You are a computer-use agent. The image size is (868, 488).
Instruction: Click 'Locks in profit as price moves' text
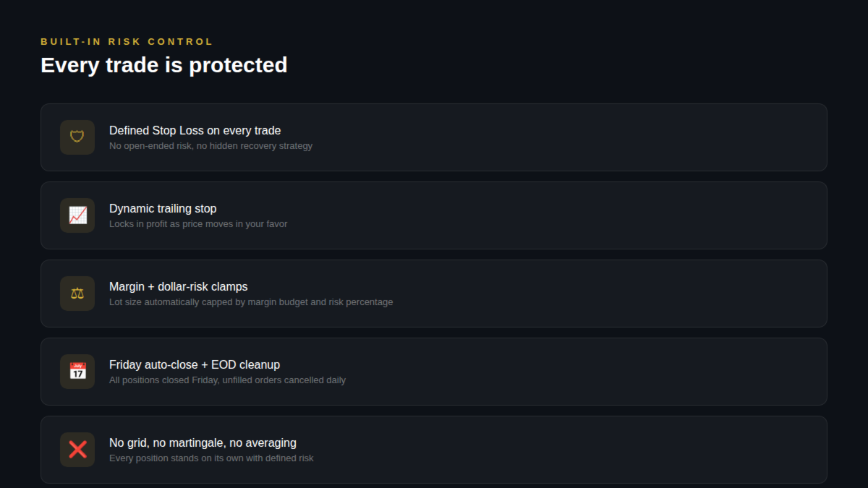198,224
